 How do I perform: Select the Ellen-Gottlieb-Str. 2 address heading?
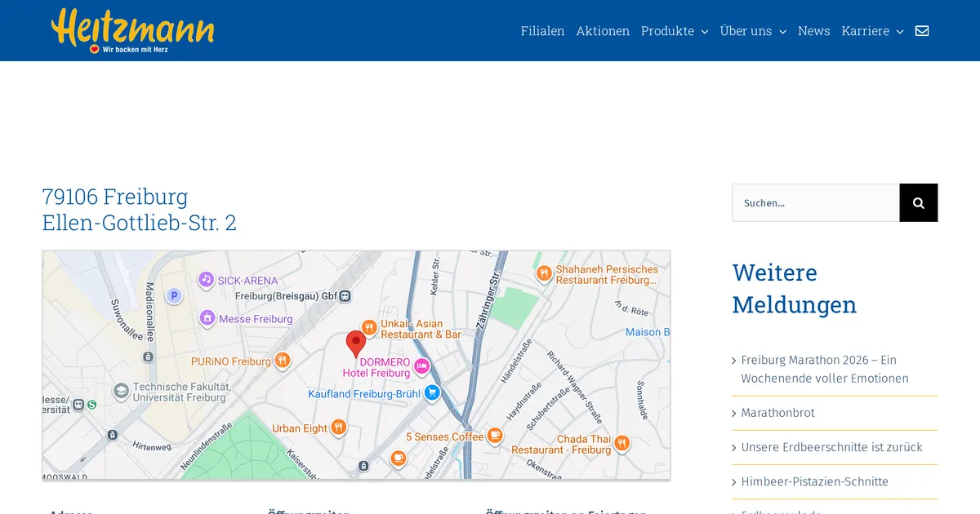(139, 223)
